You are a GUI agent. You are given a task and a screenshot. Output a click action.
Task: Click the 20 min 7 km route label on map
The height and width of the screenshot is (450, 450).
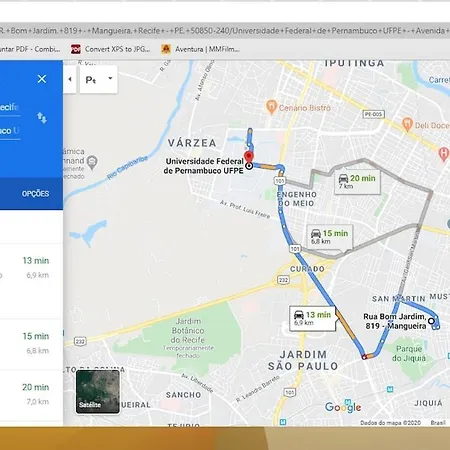click(357, 182)
